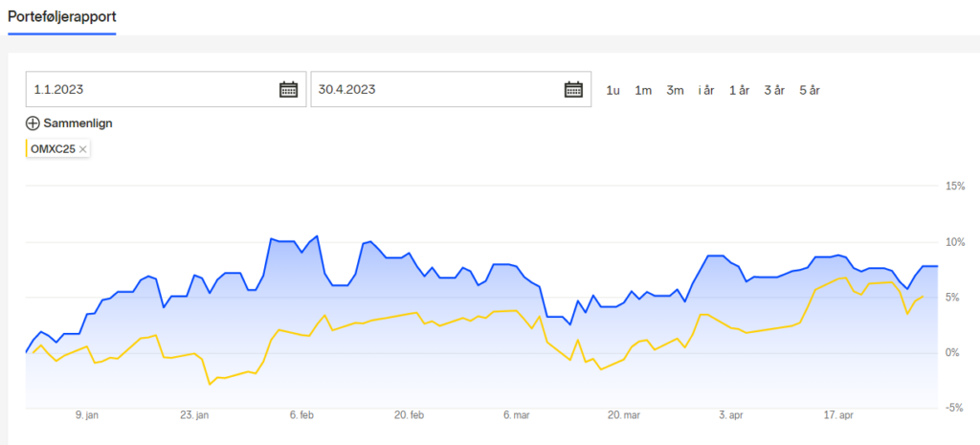The width and height of the screenshot is (980, 445).
Task: Select the 3 år time range
Action: click(774, 91)
